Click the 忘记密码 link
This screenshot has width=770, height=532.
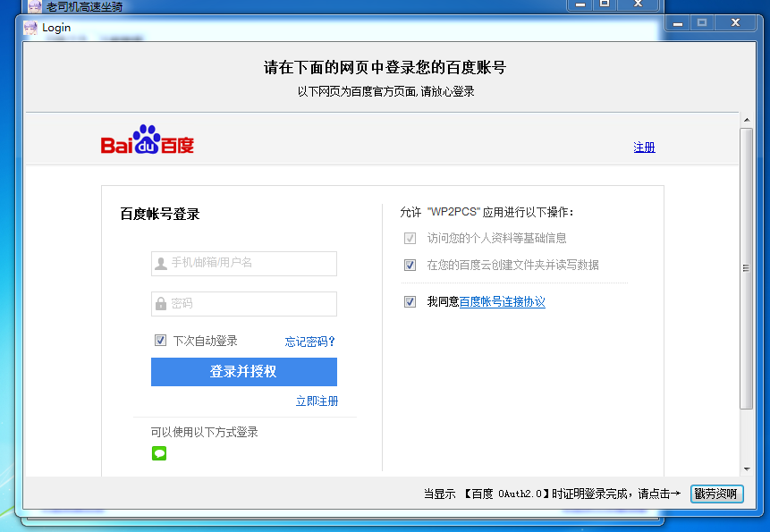[308, 340]
